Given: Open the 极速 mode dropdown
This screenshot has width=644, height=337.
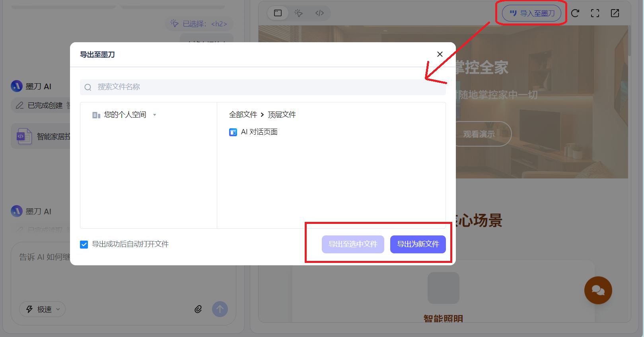Looking at the screenshot, I should 43,309.
